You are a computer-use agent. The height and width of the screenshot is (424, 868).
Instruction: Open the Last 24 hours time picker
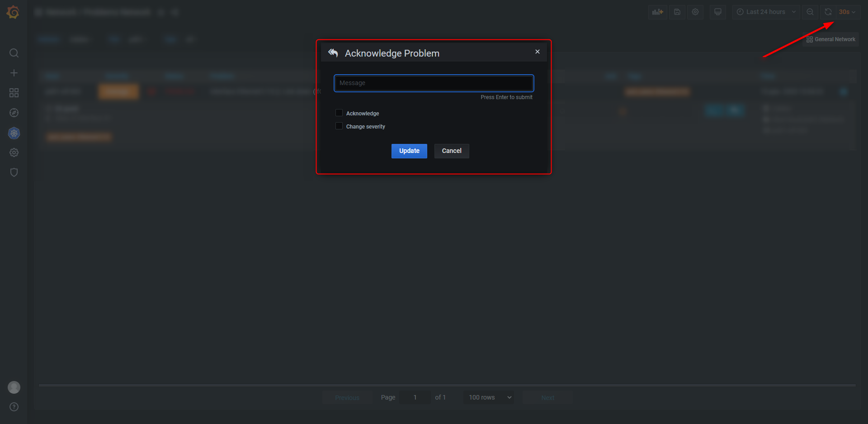pos(765,12)
